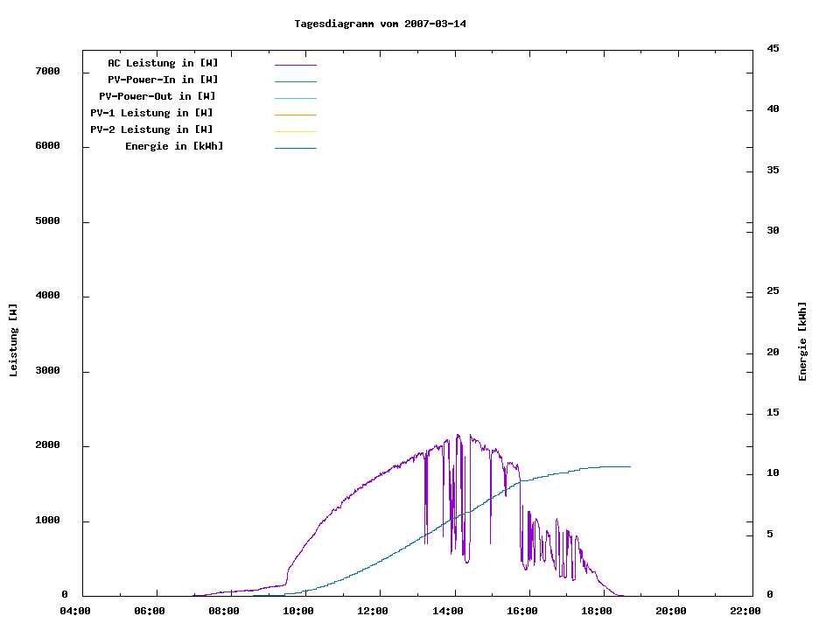Click the left axis title Leistung [W]

coord(13,340)
